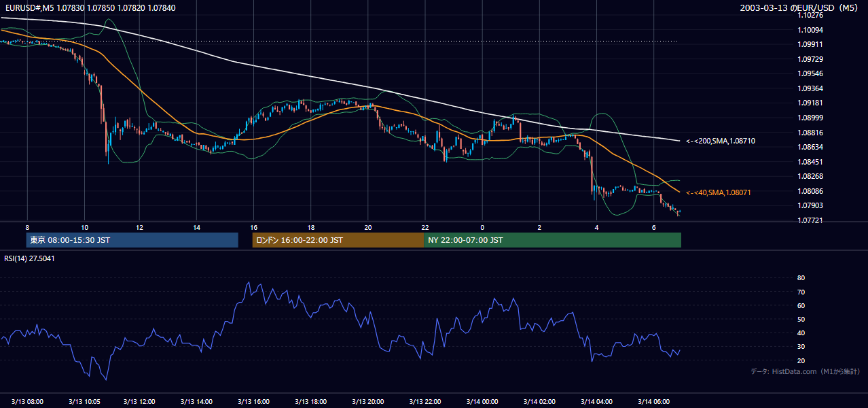
Task: Click the 3/13 14:00 time label
Action: [196, 402]
